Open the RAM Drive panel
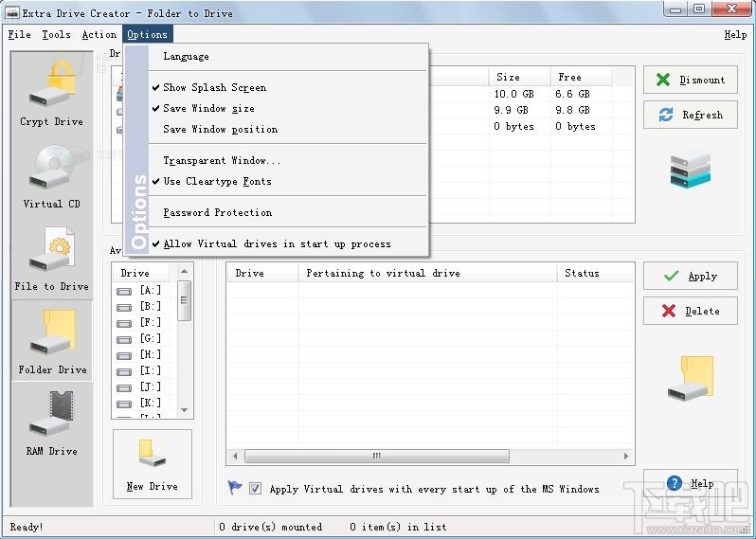Screen dimensions: 756x539 51,423
